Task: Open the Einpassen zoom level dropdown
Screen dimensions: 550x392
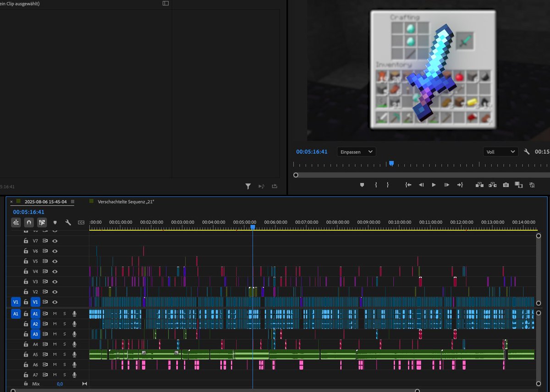Action: [x=357, y=152]
